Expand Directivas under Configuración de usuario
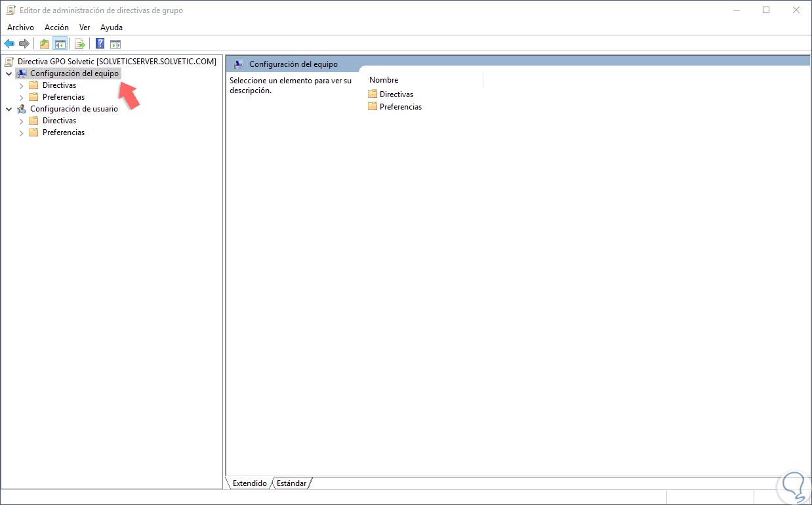The image size is (812, 505). click(22, 121)
